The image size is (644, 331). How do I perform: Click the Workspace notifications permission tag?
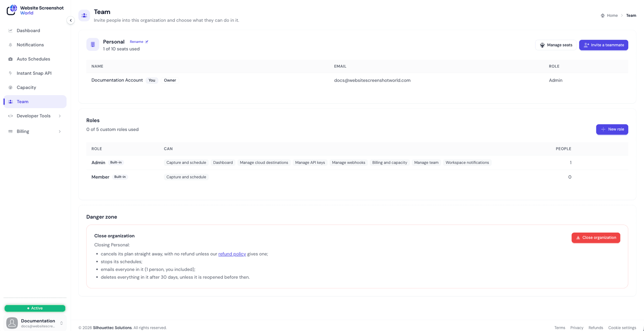[x=467, y=163]
